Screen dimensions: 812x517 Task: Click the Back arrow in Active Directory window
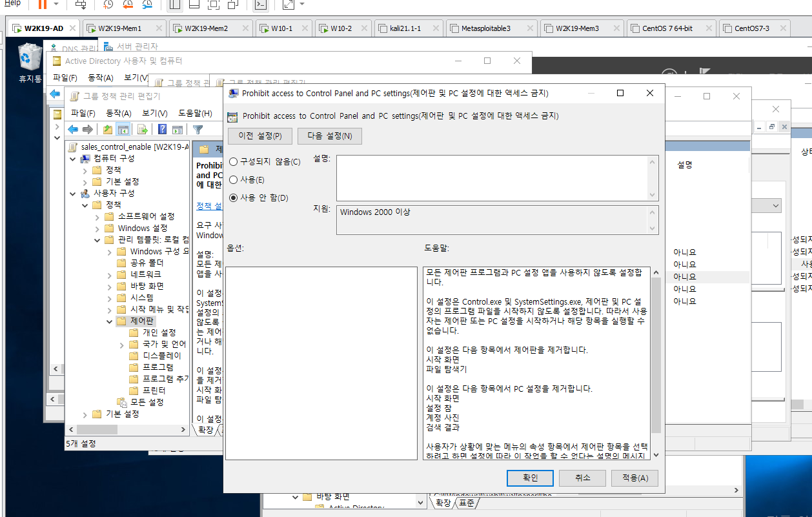[56, 95]
